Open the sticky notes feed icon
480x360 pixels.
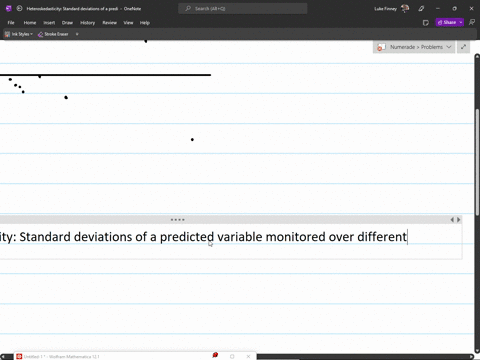[x=426, y=23]
